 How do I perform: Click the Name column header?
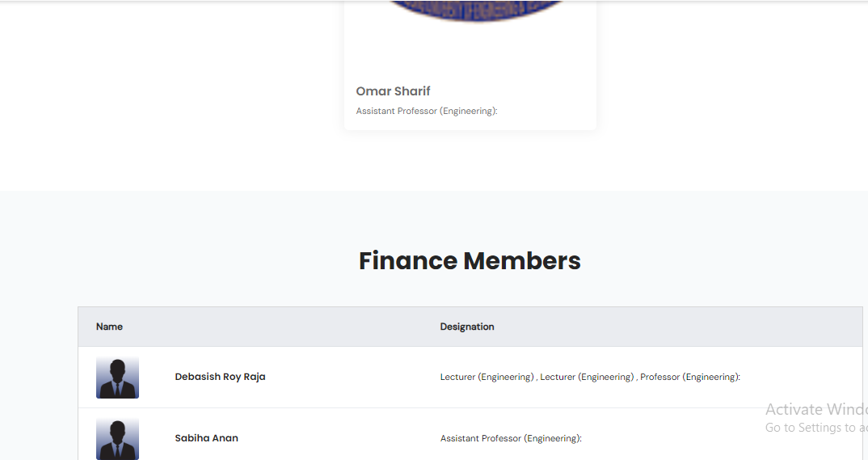pos(109,327)
